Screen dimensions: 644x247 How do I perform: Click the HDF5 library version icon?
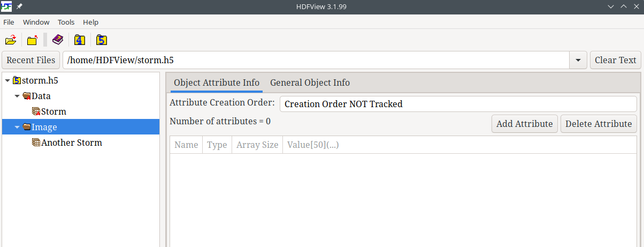click(x=102, y=40)
